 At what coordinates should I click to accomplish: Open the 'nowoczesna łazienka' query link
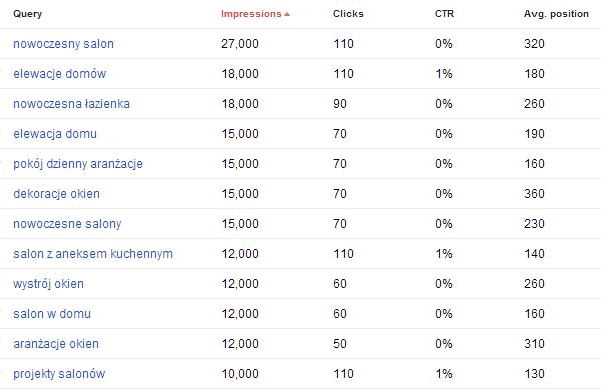(71, 104)
